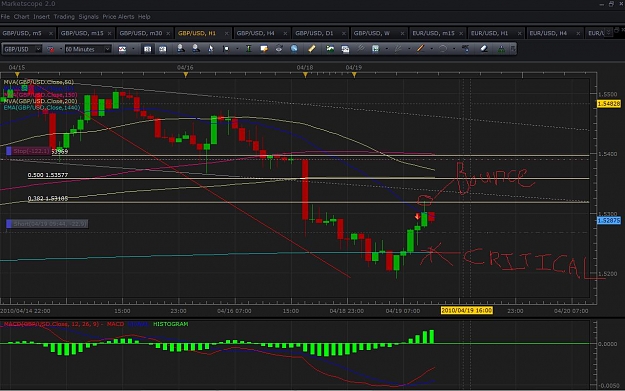Open the Trading menu
625x391 pixels.
64,17
